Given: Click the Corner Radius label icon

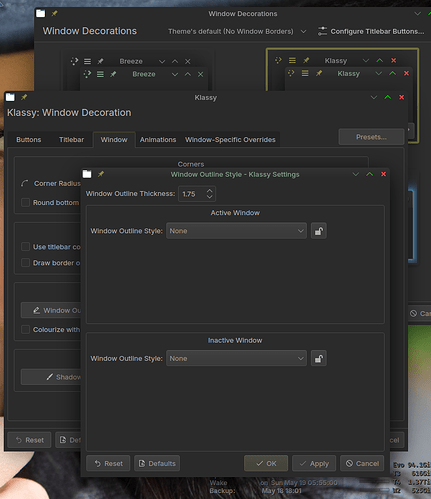Looking at the screenshot, I should pos(25,183).
